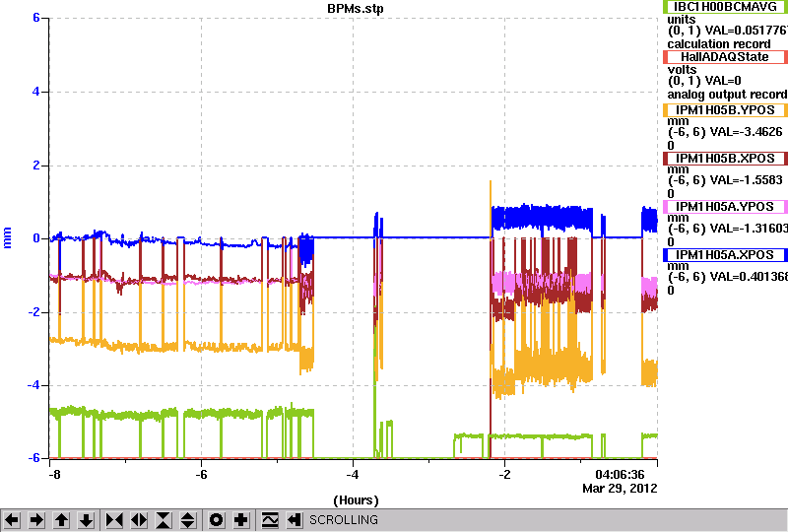This screenshot has width=788, height=532.
Task: Click the VAL=0.051776 readout under IBC1H00BCMAVG
Action: (x=745, y=31)
